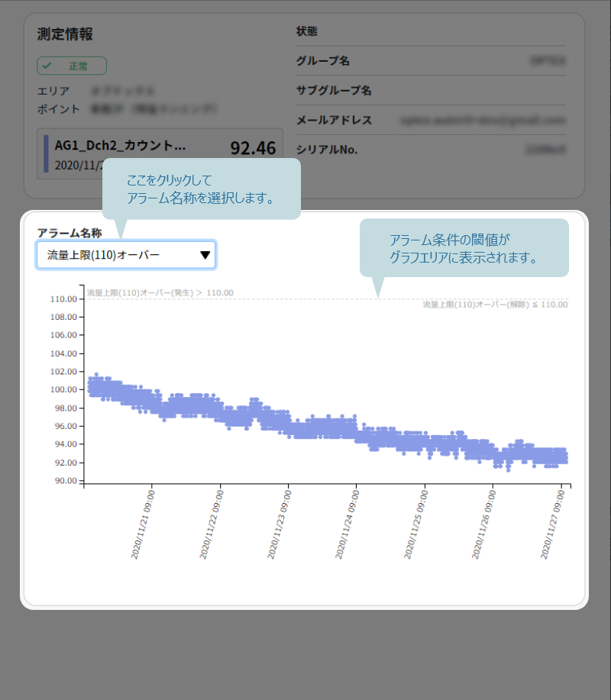Click the 96.00 y-axis tick label
The image size is (611, 700).
tap(66, 426)
